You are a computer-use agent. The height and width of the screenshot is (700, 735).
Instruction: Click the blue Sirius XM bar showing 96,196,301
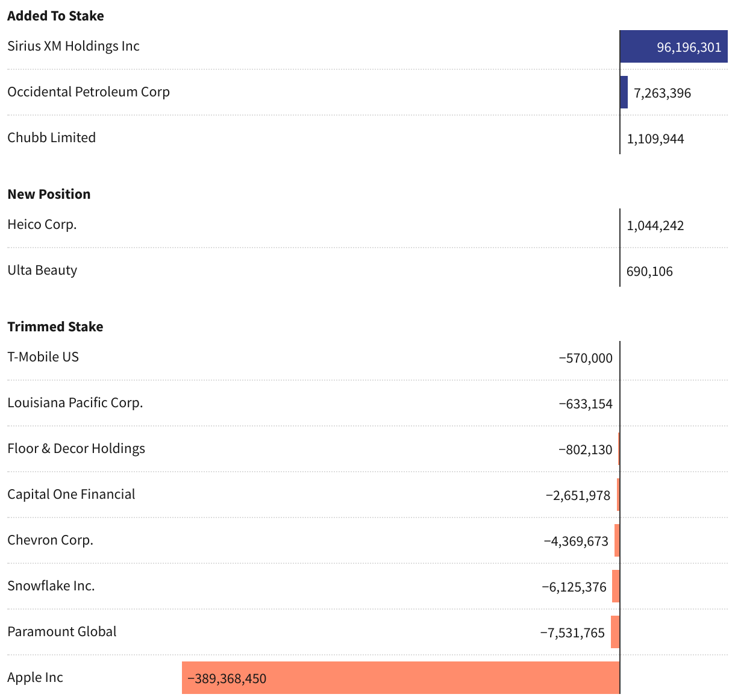pyautogui.click(x=674, y=47)
